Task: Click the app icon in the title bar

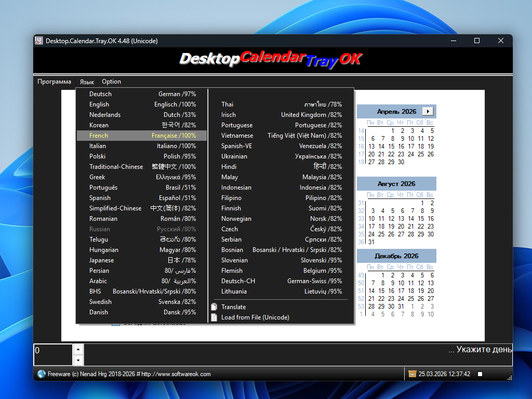Action: click(39, 41)
